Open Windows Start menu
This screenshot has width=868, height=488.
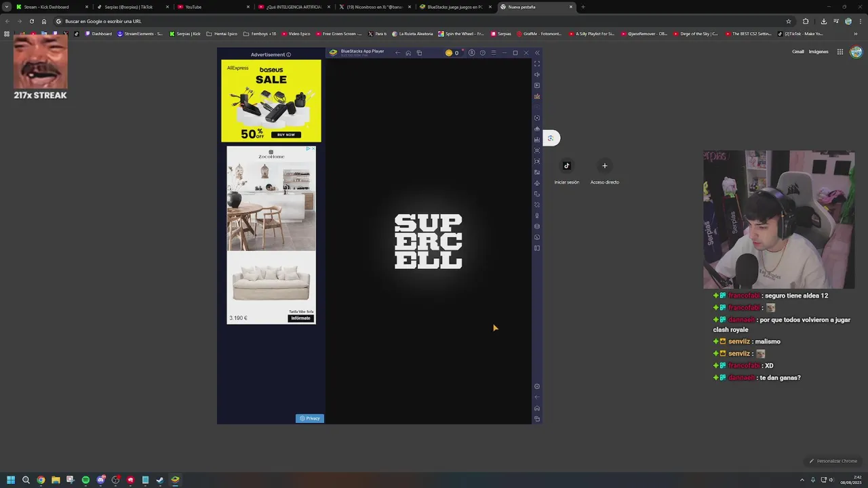(11, 480)
